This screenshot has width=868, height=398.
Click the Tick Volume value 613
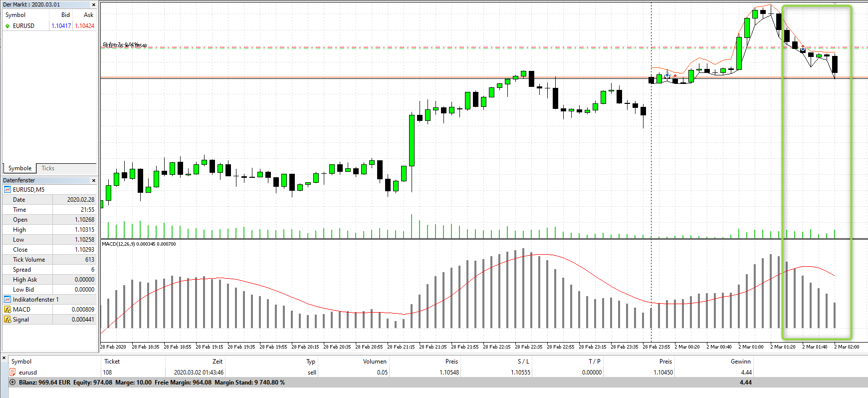click(90, 260)
